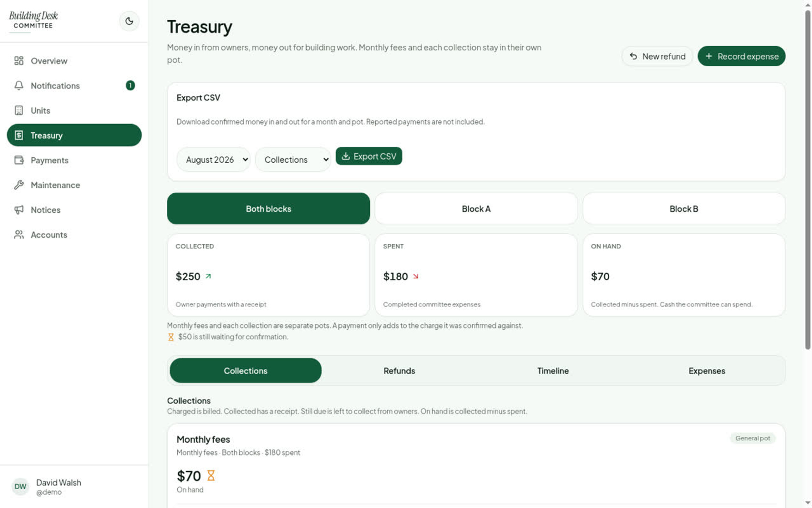This screenshot has height=508, width=812.
Task: Switch to the Timeline tab
Action: pos(553,370)
